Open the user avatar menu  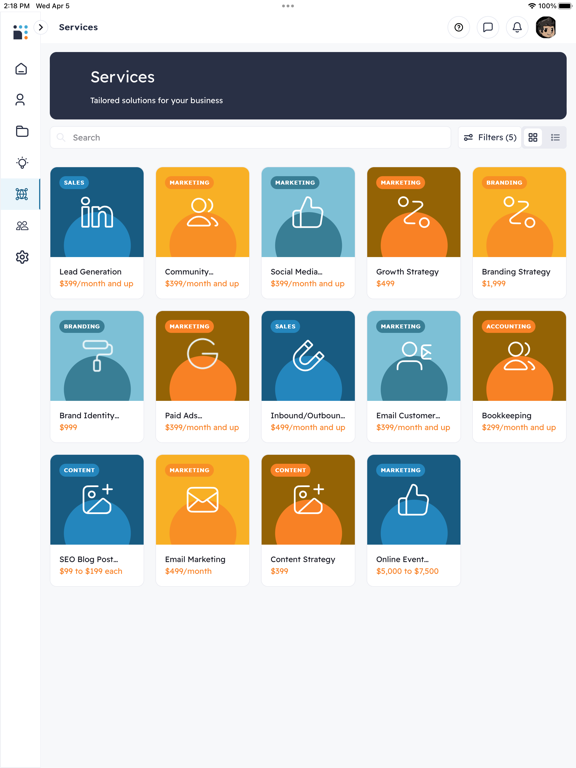546,27
